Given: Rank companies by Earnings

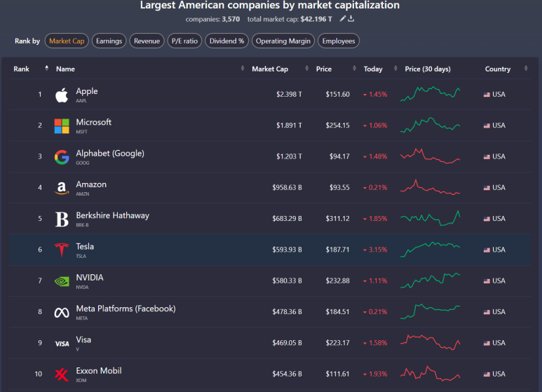Looking at the screenshot, I should pos(109,41).
